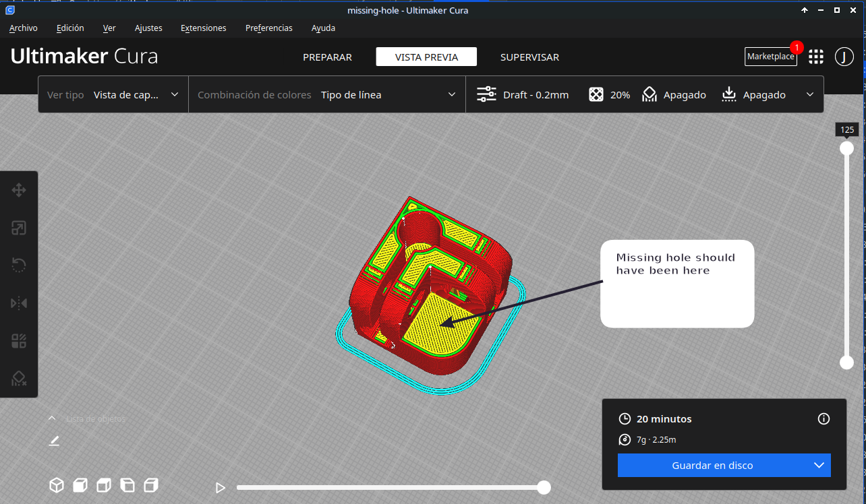The image size is (866, 504).
Task: Select the Support Blocker tool
Action: click(x=19, y=379)
